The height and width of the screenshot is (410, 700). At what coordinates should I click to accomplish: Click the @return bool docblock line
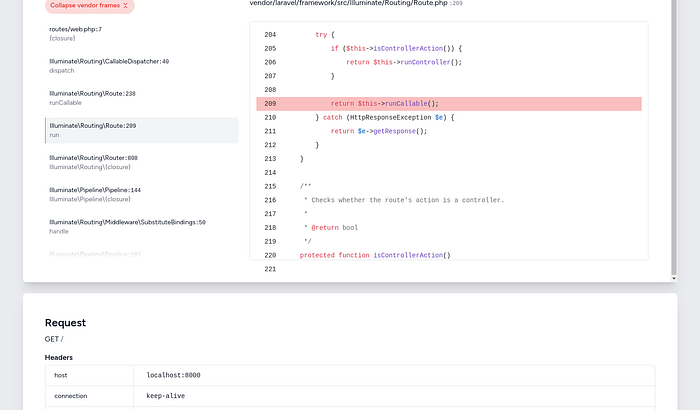pyautogui.click(x=331, y=228)
